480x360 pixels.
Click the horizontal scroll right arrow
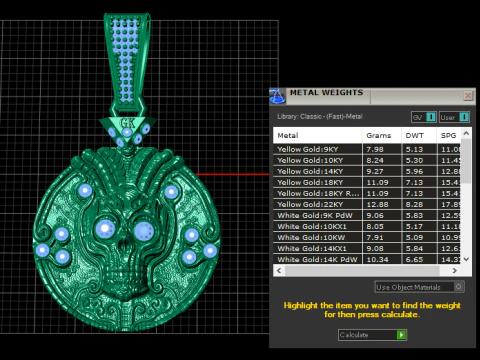pos(455,271)
